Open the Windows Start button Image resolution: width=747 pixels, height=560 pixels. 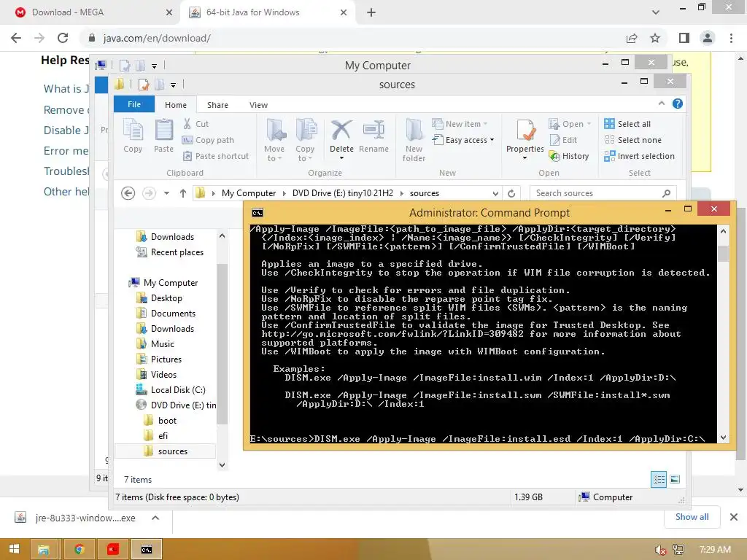coord(14,549)
